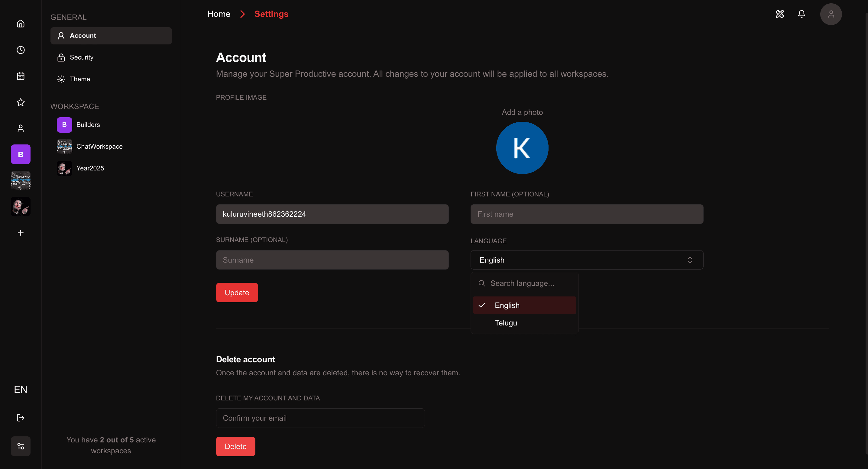This screenshot has height=469, width=868.
Task: Expand the EN language switcher
Action: tap(20, 390)
